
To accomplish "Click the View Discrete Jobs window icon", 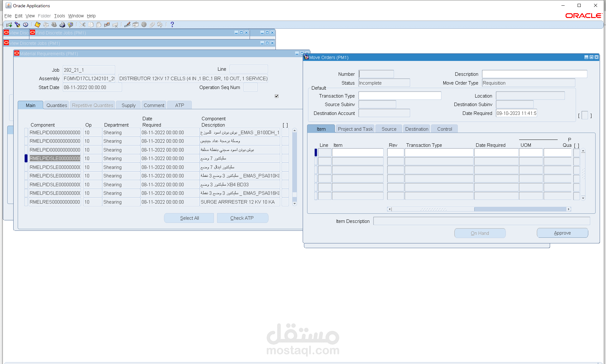I will (6, 43).
